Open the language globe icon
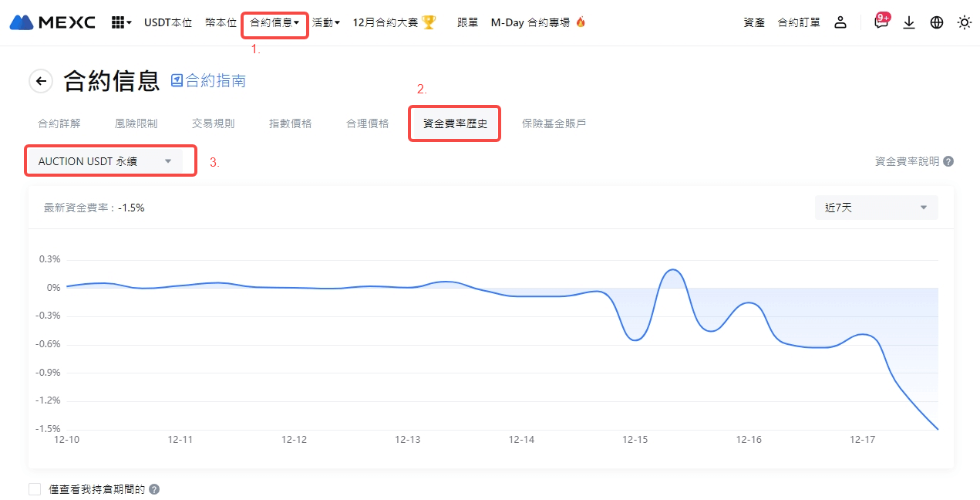Image resolution: width=980 pixels, height=500 pixels. tap(937, 22)
